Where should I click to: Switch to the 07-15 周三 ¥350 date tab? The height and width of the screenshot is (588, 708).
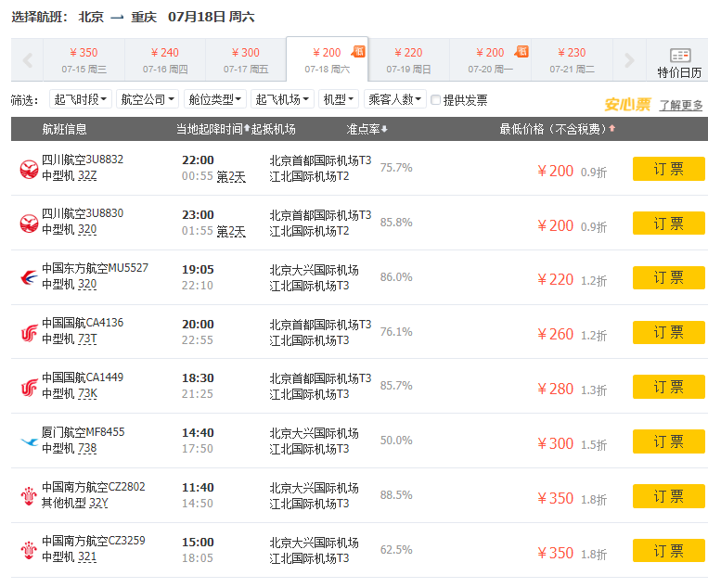pyautogui.click(x=84, y=60)
